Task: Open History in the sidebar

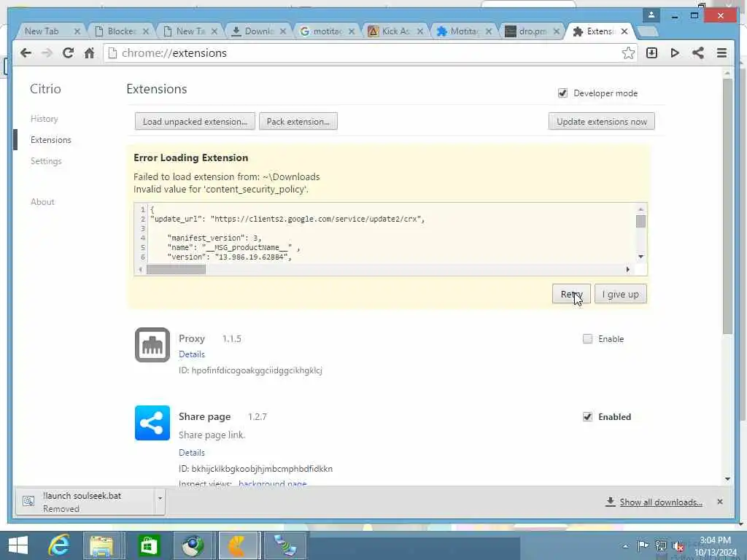Action: pyautogui.click(x=44, y=119)
